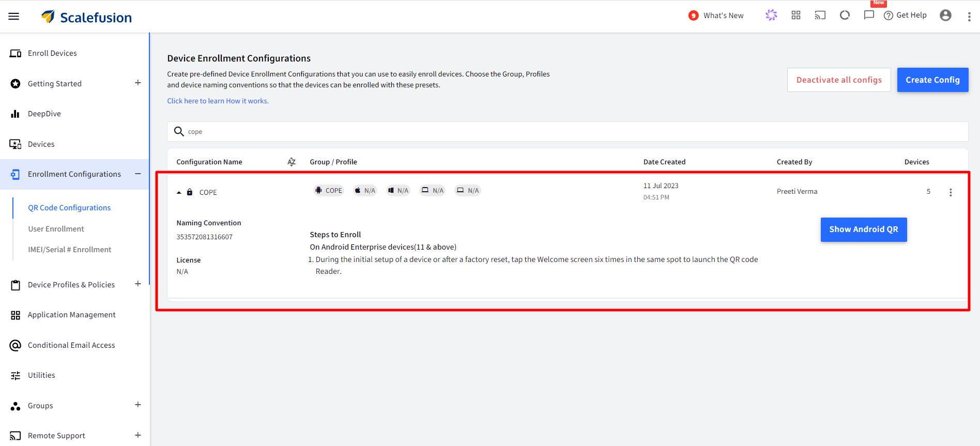
Task: Open Get Help
Action: tap(905, 16)
